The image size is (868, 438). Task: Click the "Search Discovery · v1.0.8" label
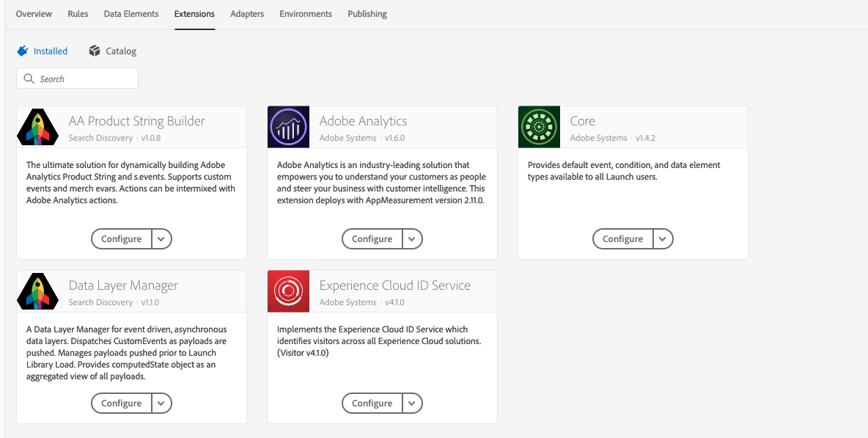[x=114, y=138]
